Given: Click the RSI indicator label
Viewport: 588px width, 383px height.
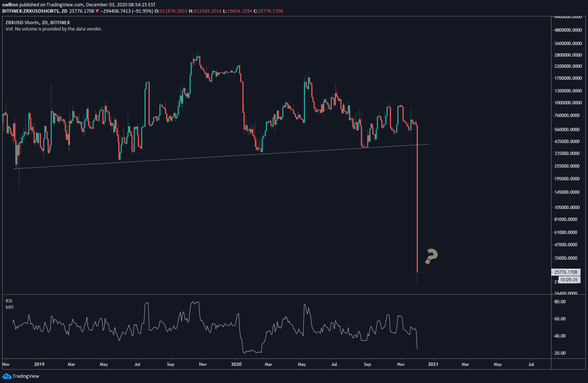Looking at the screenshot, I should click(9, 301).
